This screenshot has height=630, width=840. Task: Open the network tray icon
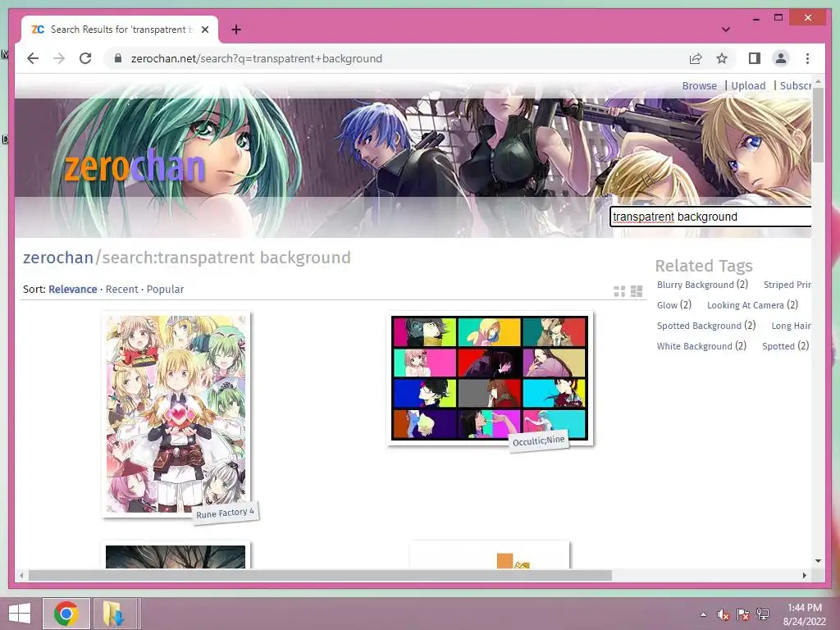763,614
